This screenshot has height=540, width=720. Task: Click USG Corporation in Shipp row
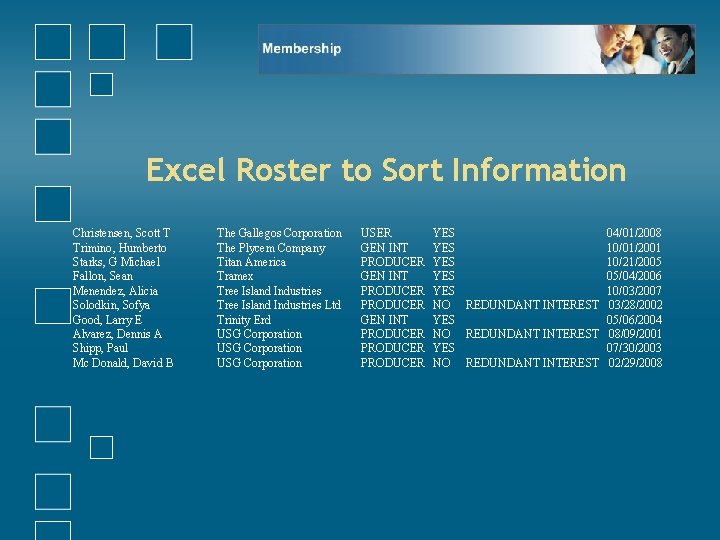259,349
